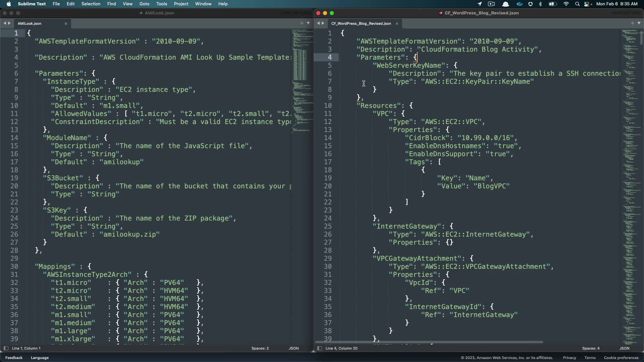
Task: Go to next tab in AMILook window
Action: click(x=9, y=23)
